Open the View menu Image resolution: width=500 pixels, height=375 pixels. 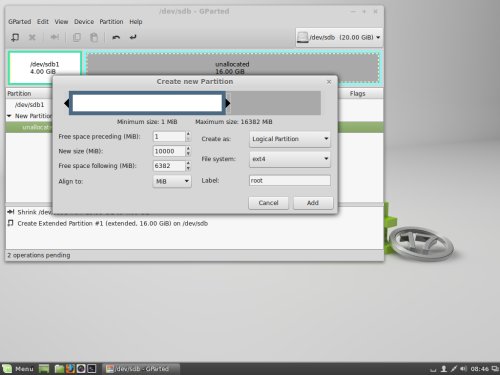[61, 22]
